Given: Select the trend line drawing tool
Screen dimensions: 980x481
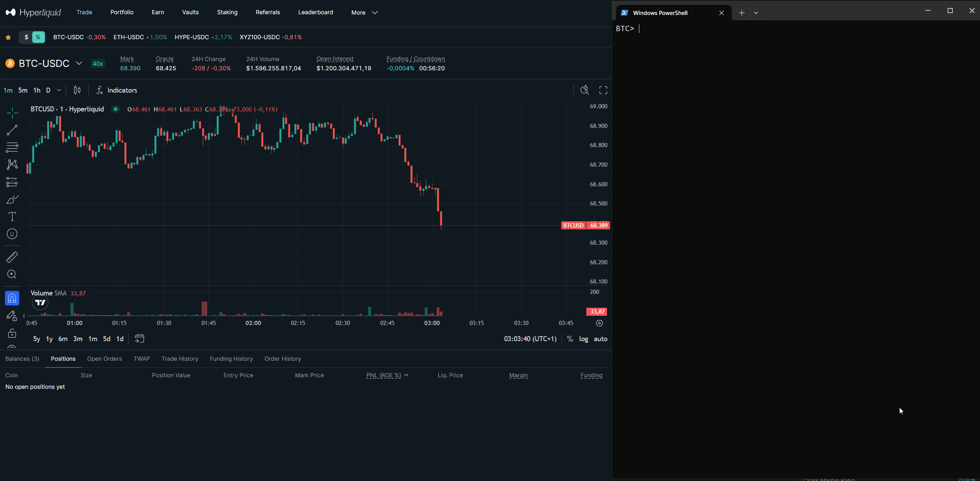Looking at the screenshot, I should pyautogui.click(x=12, y=130).
